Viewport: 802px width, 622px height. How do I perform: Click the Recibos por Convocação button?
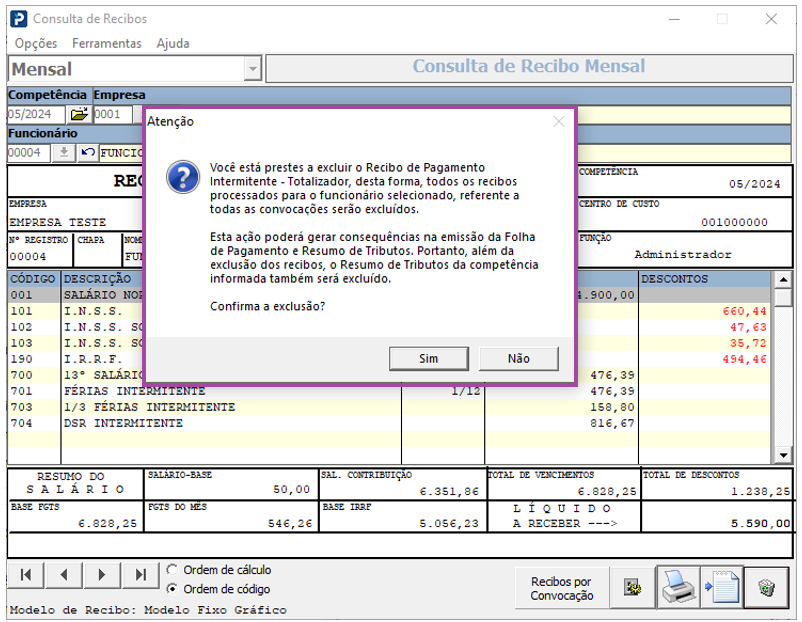pyautogui.click(x=562, y=588)
